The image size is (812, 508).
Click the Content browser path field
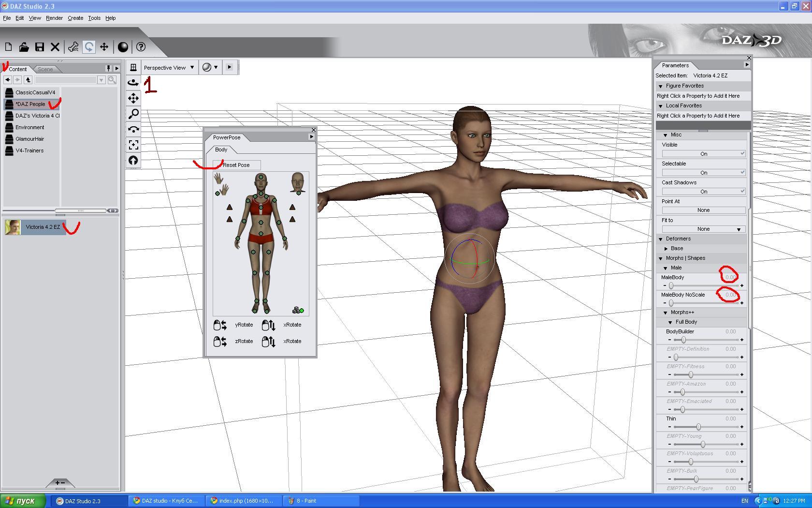pyautogui.click(x=66, y=80)
